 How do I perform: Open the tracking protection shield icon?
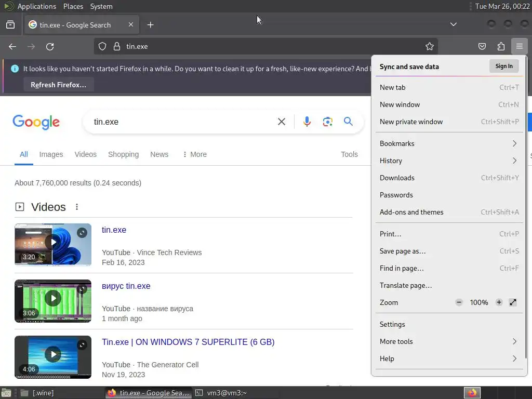tap(102, 46)
